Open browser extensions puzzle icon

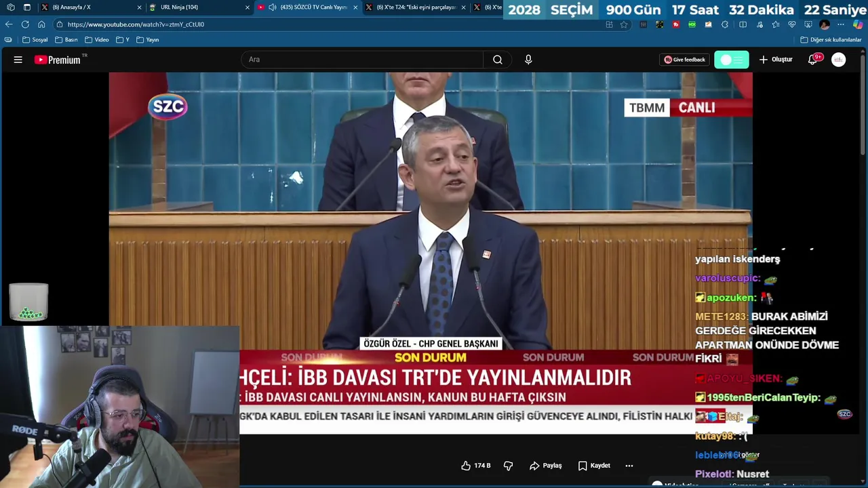click(x=725, y=24)
